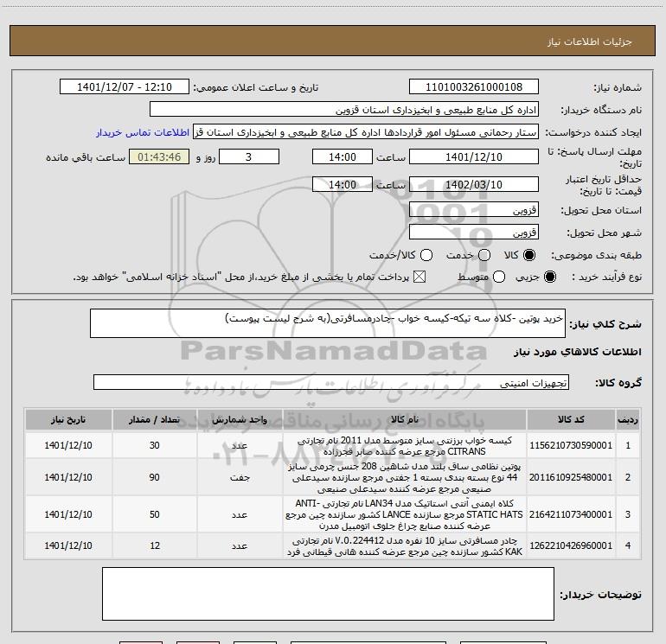
Task: Click the response deadline 14:00 time field
Action: point(343,156)
